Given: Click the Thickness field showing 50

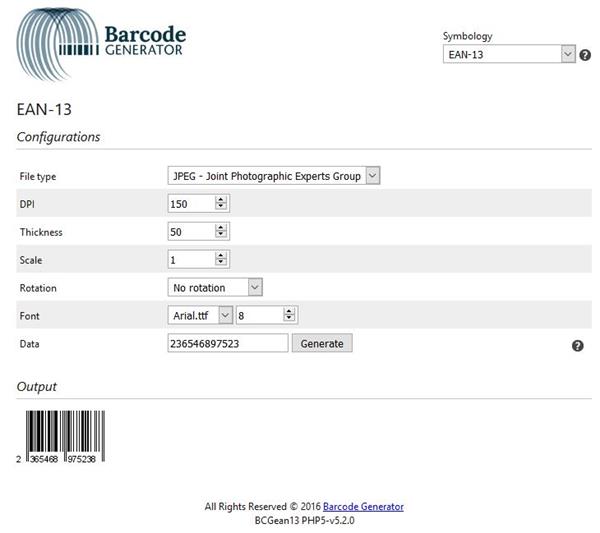Looking at the screenshot, I should coord(199,231).
